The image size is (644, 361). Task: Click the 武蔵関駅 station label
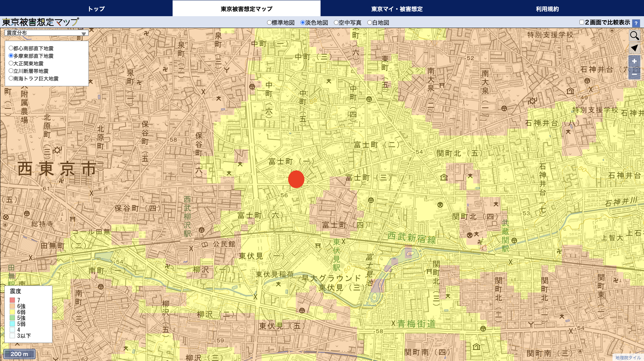pyautogui.click(x=505, y=236)
